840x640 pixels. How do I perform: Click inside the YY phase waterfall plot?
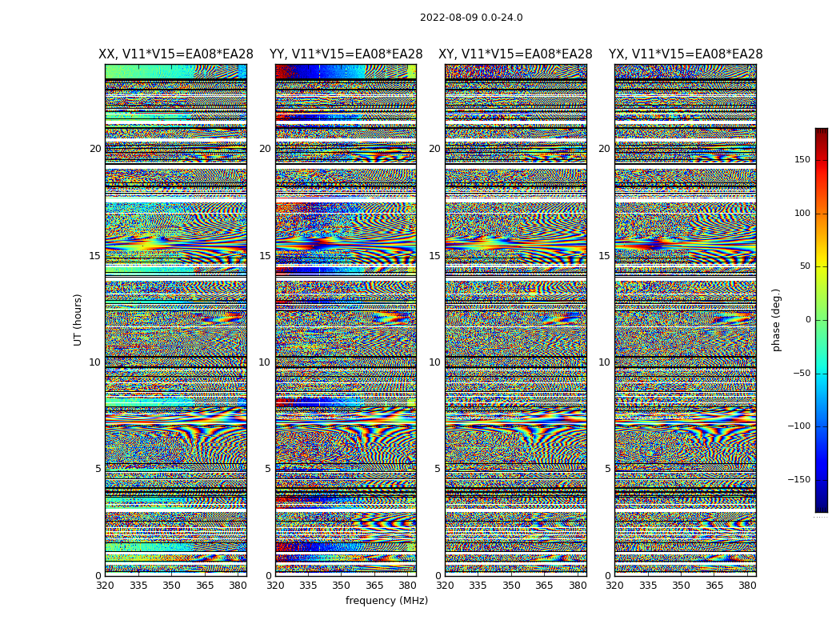coord(346,320)
